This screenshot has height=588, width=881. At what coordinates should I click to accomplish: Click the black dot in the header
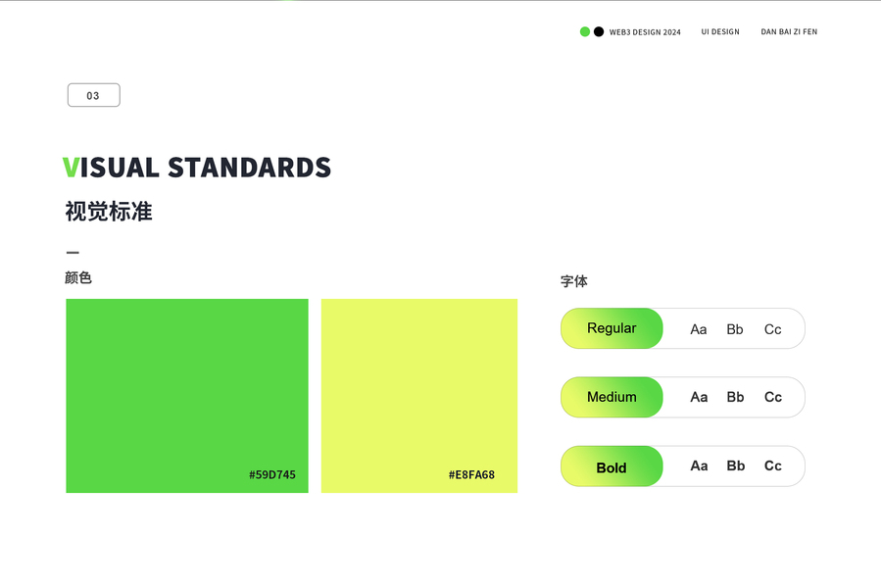click(x=599, y=32)
